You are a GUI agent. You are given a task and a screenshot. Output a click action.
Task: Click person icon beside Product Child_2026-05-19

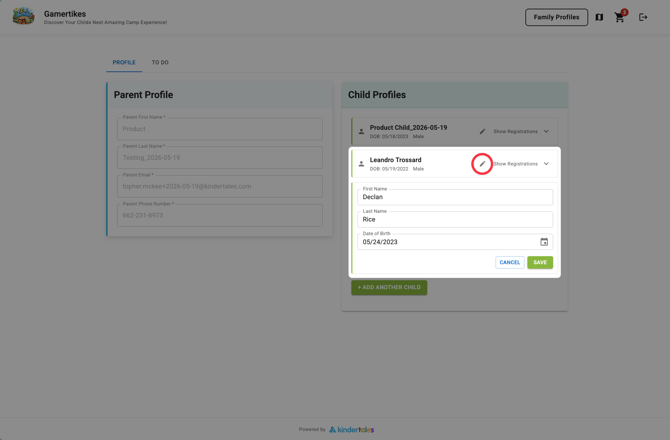click(361, 131)
